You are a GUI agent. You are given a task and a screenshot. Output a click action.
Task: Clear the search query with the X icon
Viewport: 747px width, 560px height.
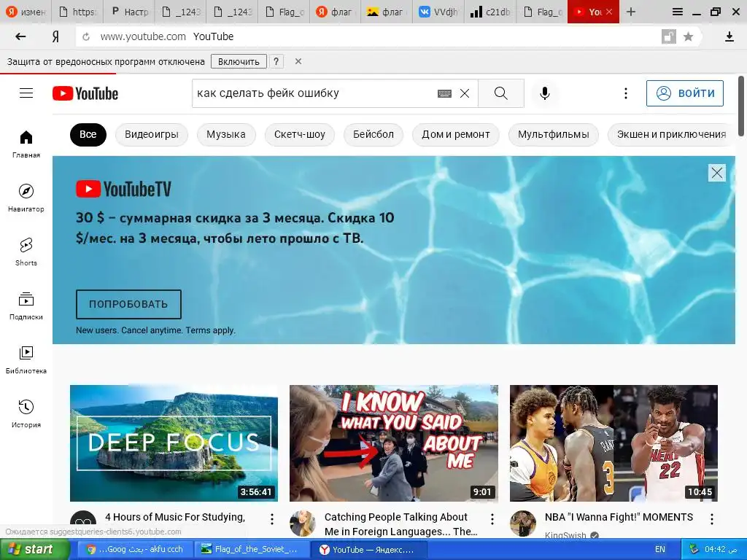tap(465, 93)
